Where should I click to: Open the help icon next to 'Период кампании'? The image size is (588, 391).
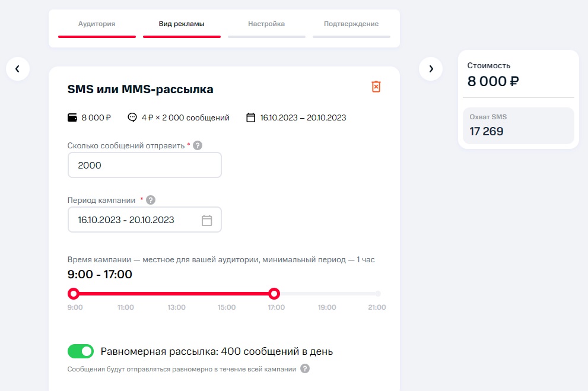pos(151,200)
